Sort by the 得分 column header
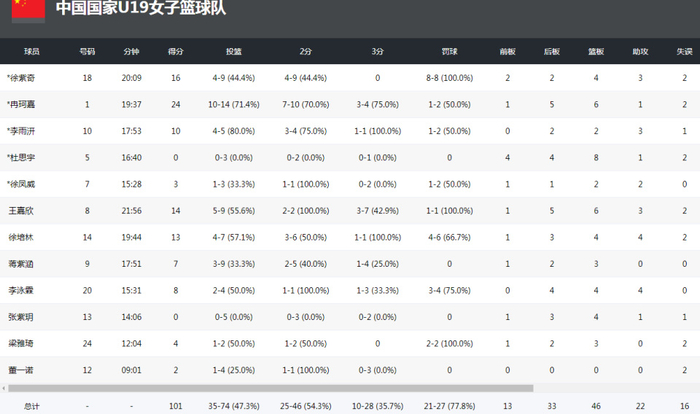Image resolution: width=700 pixels, height=414 pixels. tap(176, 50)
